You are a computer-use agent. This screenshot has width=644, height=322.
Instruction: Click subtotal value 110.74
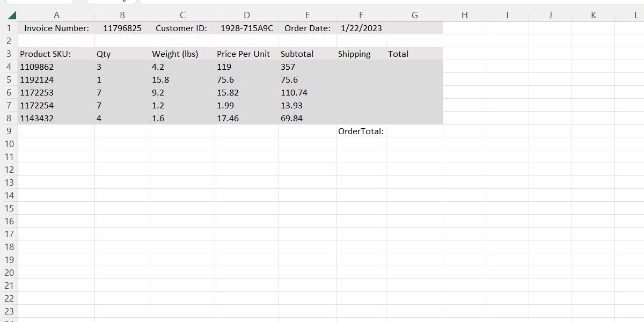308,92
